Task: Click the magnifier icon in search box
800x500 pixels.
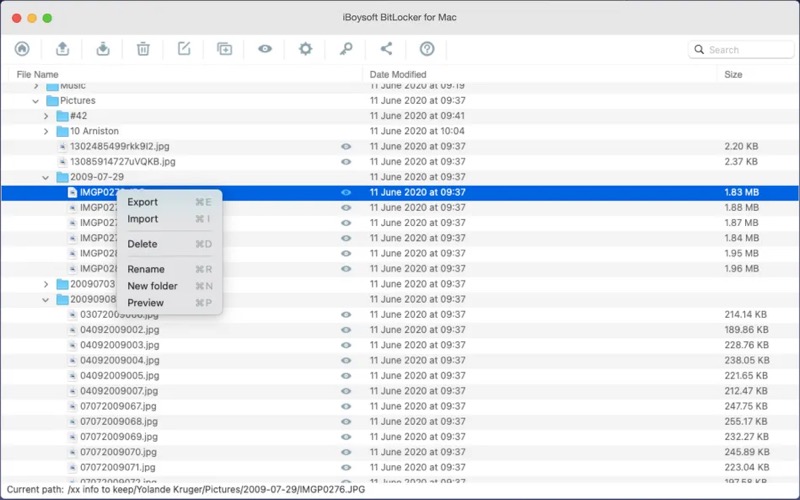Action: 699,49
